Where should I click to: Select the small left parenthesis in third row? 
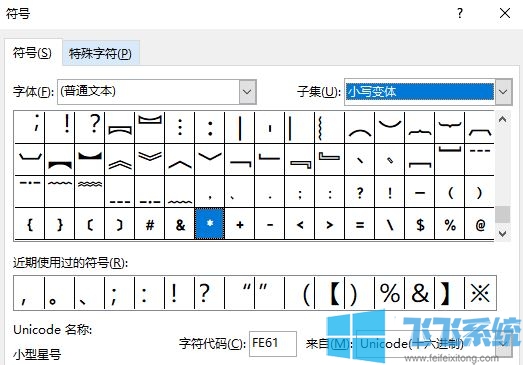click(450, 192)
